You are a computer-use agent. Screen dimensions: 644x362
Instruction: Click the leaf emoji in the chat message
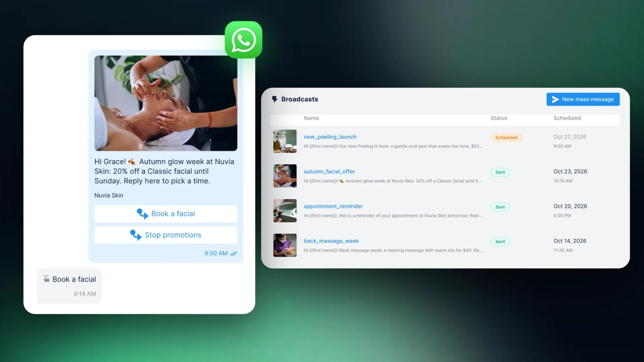point(132,162)
